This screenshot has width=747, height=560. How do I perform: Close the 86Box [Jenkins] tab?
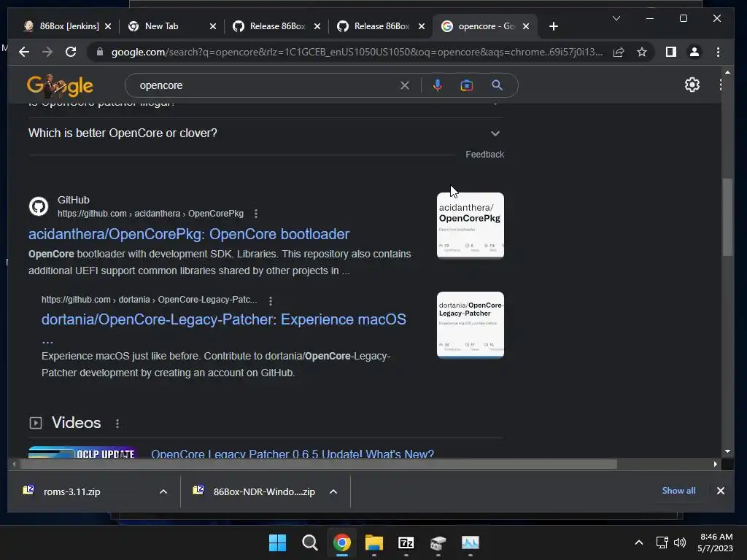108,26
